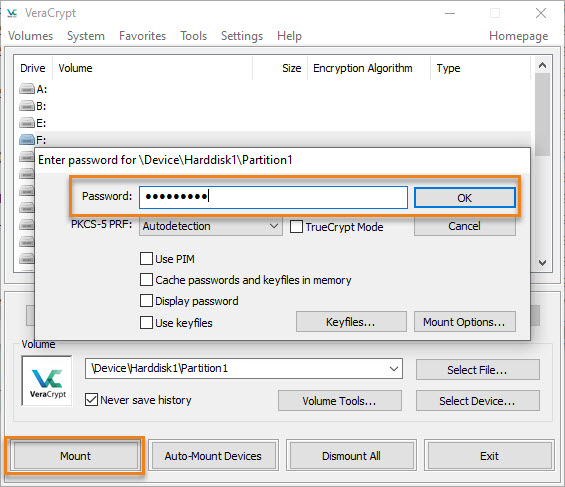
Task: Enable Cache passwords and keyfiles in memory
Action: 146,280
